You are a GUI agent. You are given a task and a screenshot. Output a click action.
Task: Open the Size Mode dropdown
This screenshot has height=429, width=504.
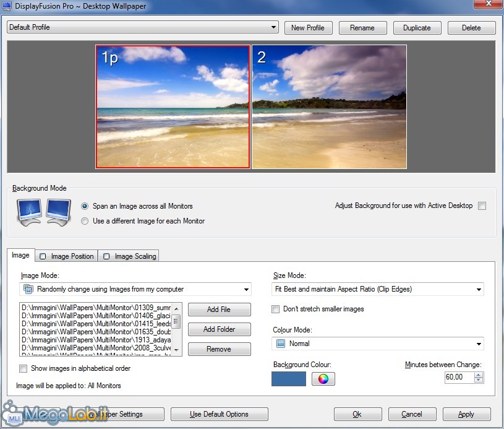tap(378, 289)
